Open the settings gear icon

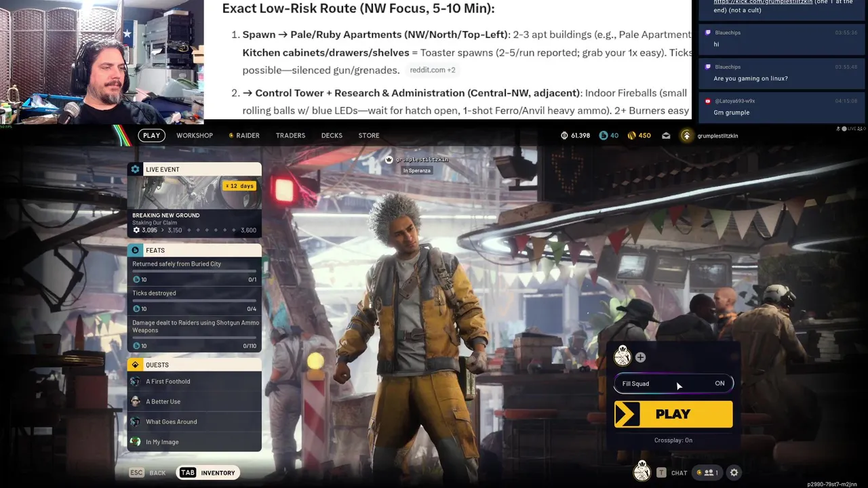pos(734,473)
